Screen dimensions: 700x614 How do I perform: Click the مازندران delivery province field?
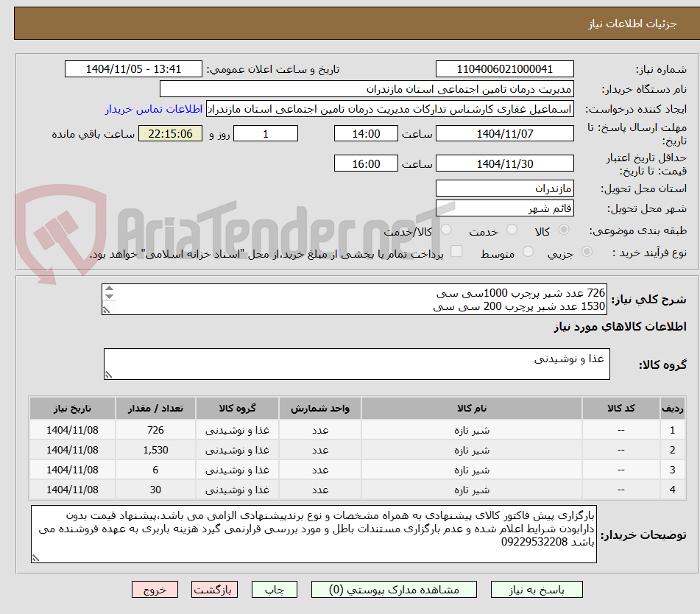(x=505, y=188)
